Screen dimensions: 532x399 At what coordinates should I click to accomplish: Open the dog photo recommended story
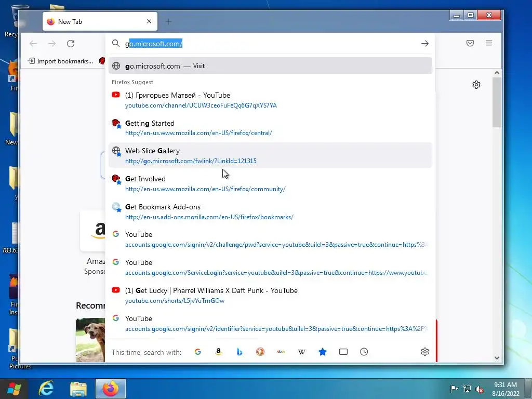[90, 340]
